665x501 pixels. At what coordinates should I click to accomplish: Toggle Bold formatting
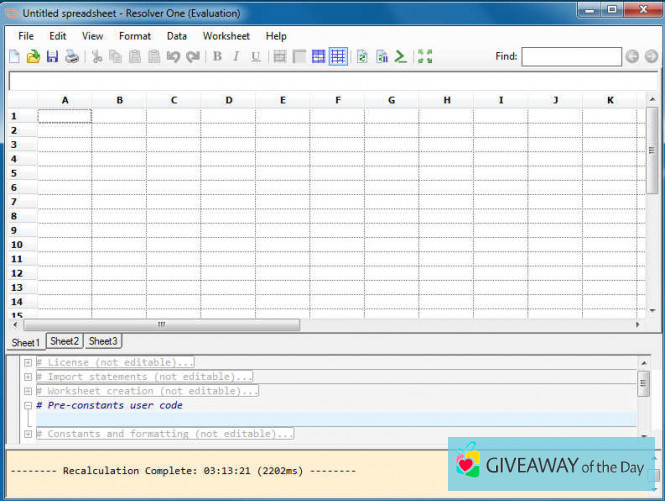(x=217, y=57)
